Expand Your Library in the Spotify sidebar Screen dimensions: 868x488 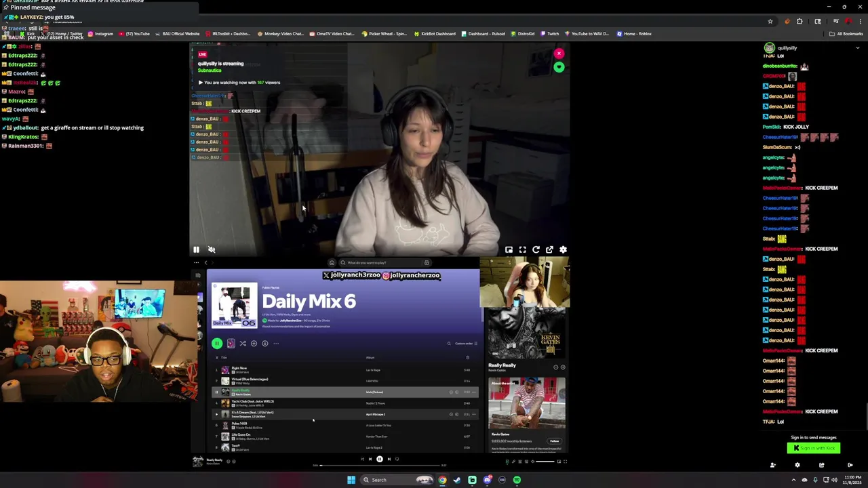pyautogui.click(x=198, y=275)
